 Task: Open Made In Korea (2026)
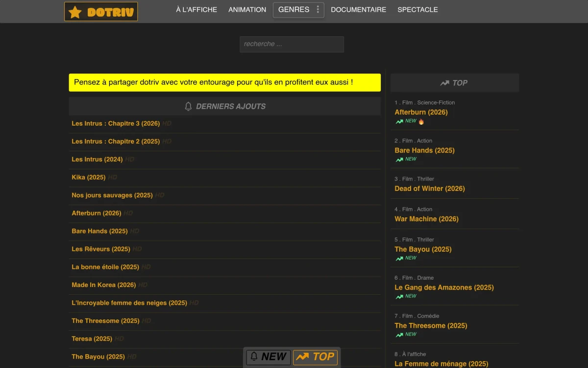104,285
